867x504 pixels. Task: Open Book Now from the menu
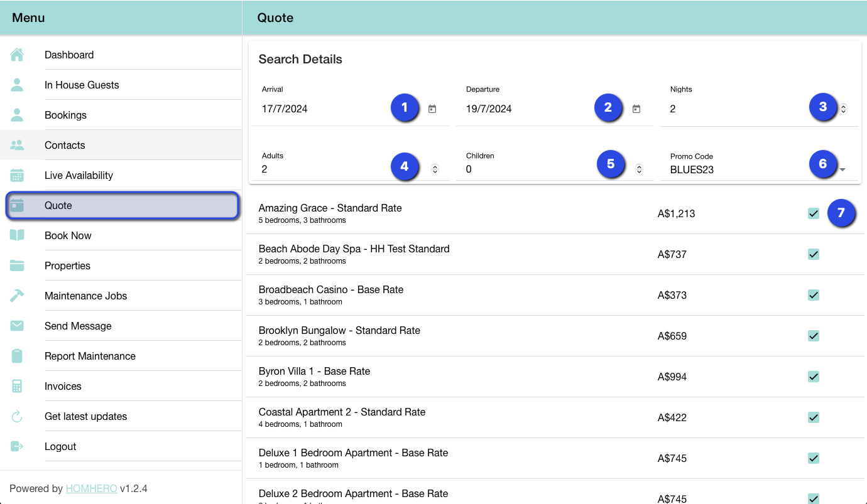click(x=68, y=235)
